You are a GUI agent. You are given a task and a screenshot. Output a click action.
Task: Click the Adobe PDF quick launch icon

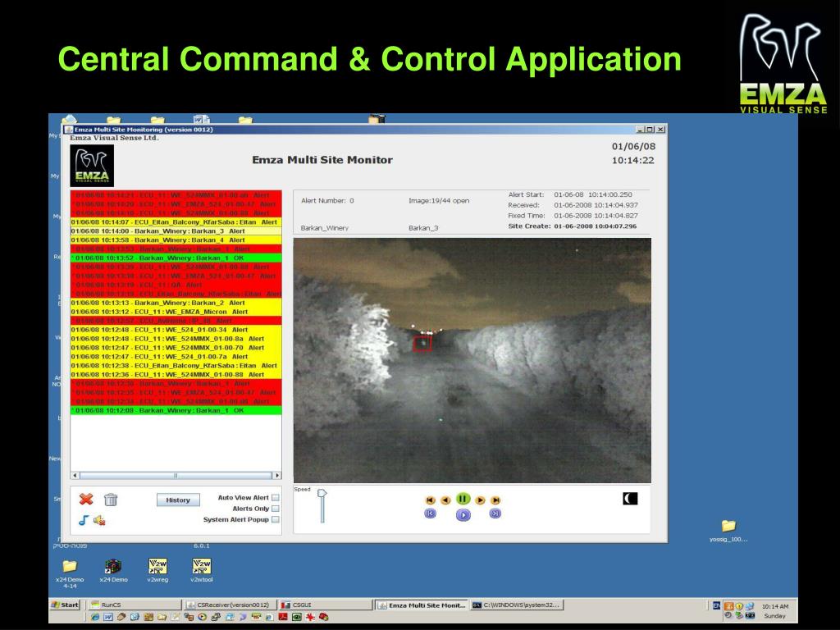[x=283, y=617]
